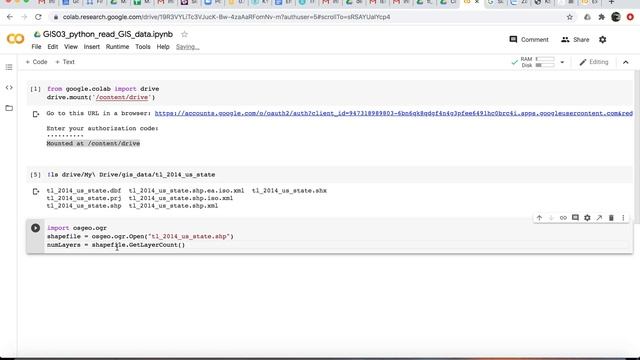Open the File menu
Screen dimensions: 640x360
(36, 47)
